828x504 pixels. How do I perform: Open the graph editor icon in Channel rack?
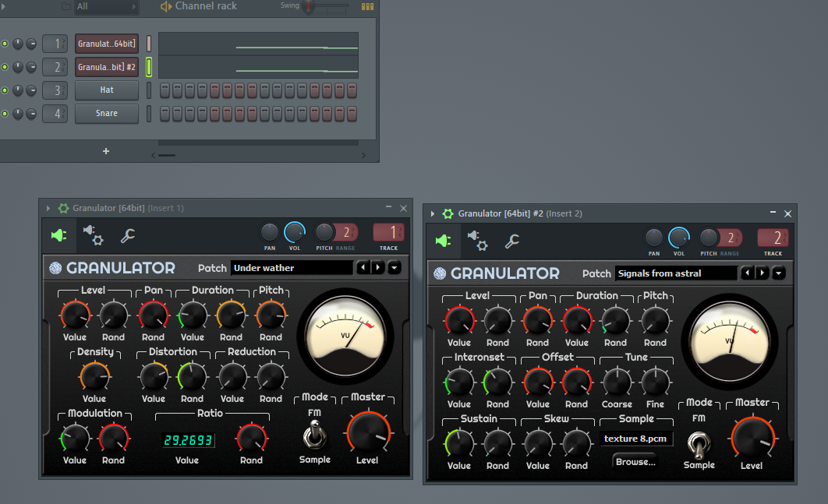[367, 6]
